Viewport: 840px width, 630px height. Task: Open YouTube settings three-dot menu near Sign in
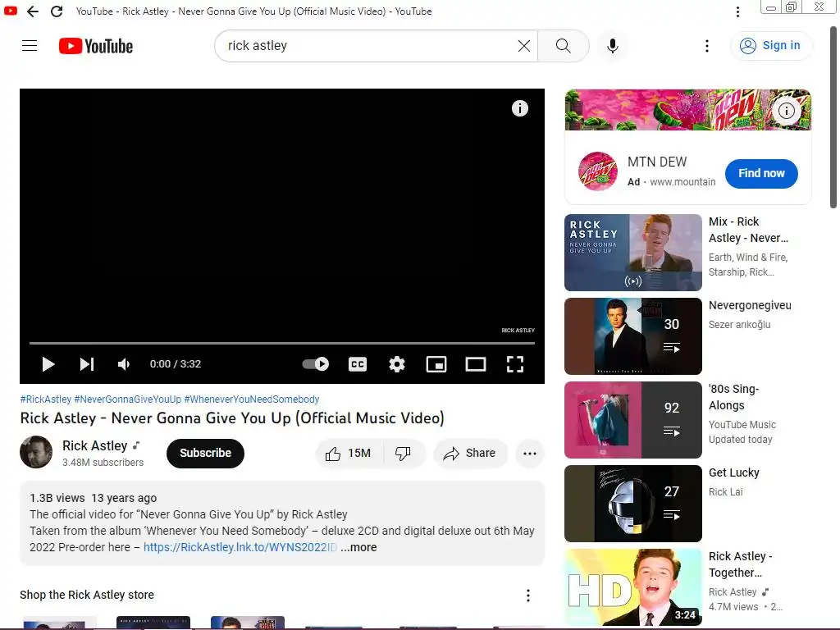(x=706, y=46)
